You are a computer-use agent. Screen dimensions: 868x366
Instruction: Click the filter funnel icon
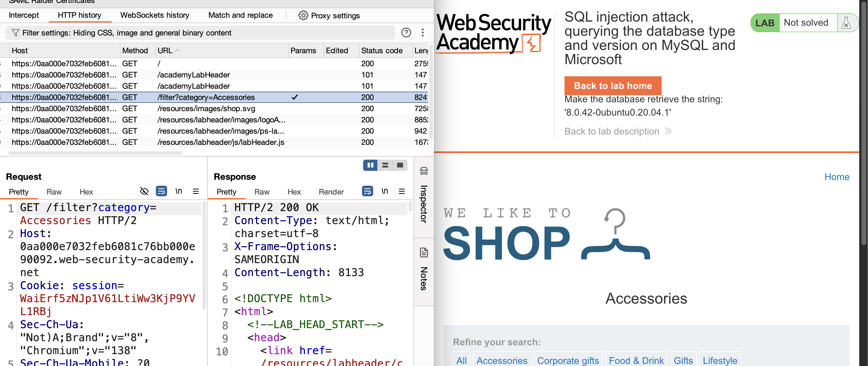coord(15,33)
